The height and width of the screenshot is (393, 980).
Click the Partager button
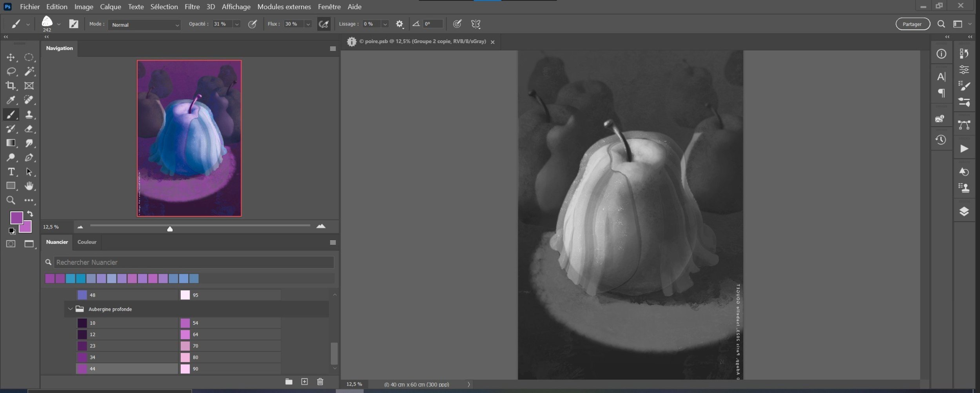[x=912, y=24]
